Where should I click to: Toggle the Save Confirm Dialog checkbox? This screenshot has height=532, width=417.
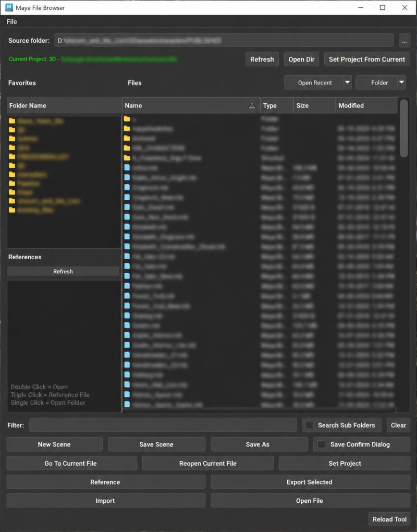(321, 444)
